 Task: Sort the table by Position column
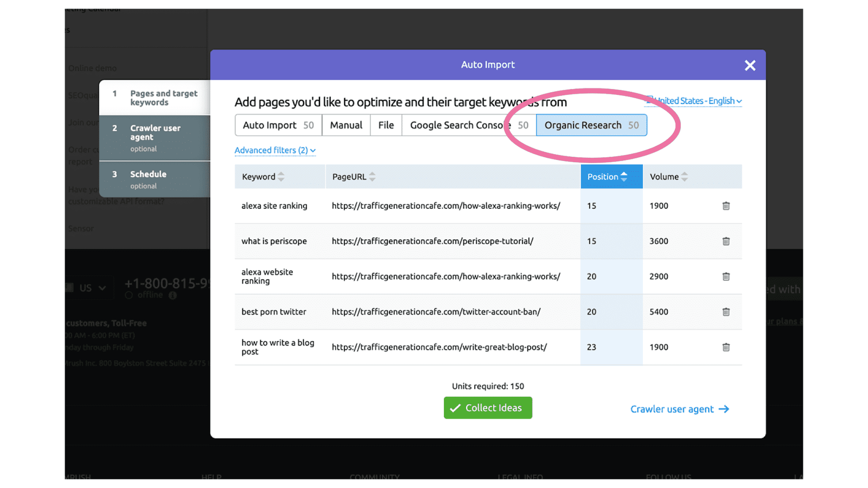click(x=624, y=176)
